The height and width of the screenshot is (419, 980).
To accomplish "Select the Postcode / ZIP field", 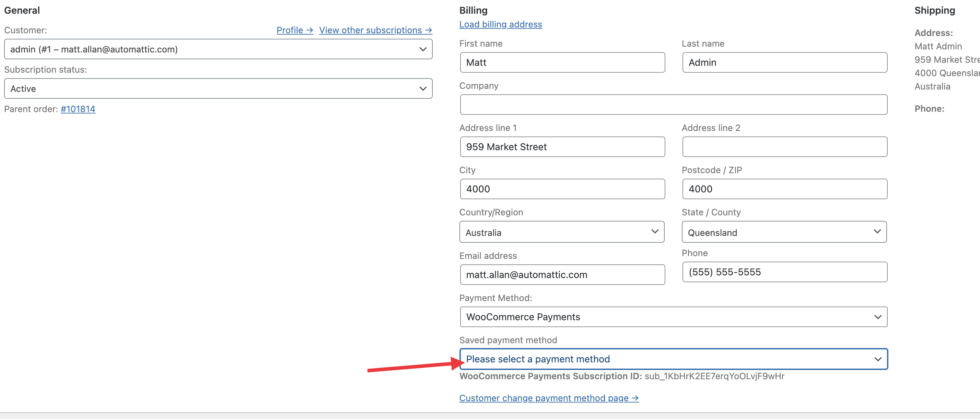I will click(x=784, y=189).
